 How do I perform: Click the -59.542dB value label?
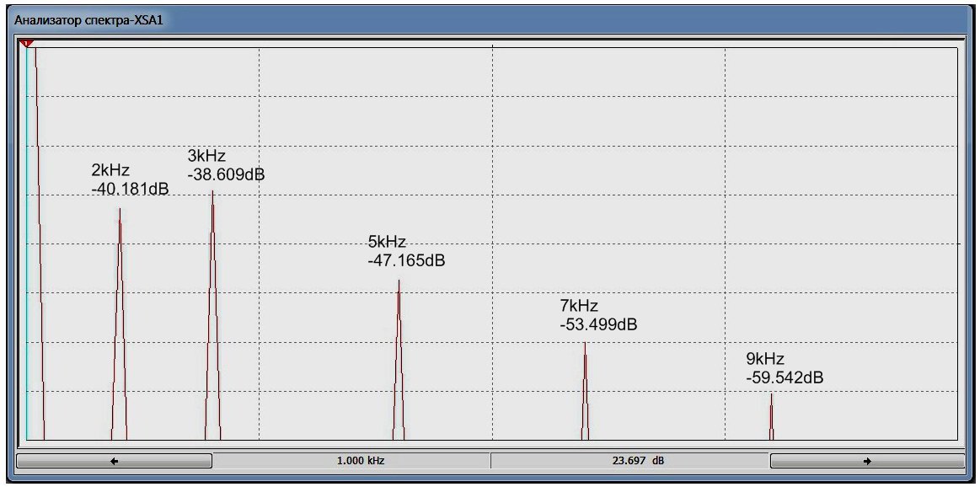(785, 377)
